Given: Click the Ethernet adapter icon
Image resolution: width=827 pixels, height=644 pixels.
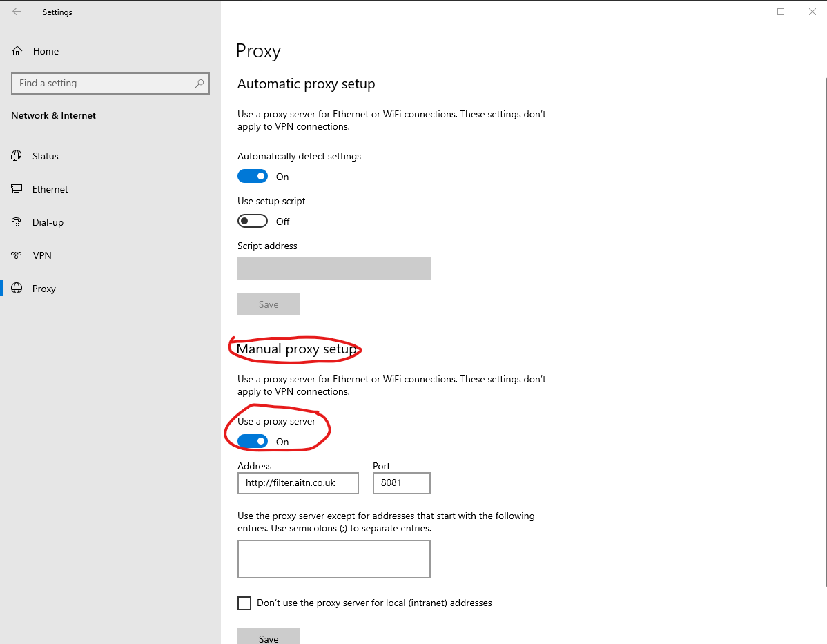Looking at the screenshot, I should pos(16,189).
